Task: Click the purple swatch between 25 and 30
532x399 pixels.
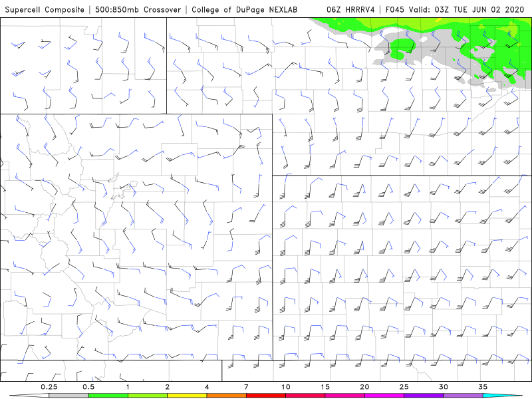Action: coord(424,396)
